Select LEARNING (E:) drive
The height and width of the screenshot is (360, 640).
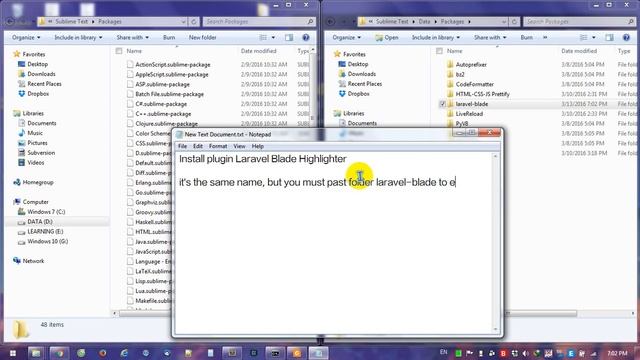tap(45, 231)
